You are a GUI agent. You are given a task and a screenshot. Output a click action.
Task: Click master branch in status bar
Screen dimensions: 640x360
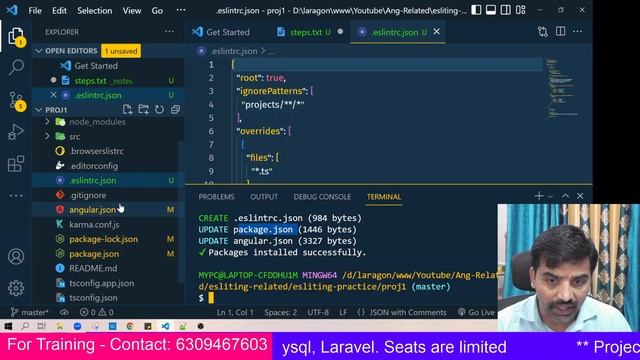pyautogui.click(x=29, y=312)
